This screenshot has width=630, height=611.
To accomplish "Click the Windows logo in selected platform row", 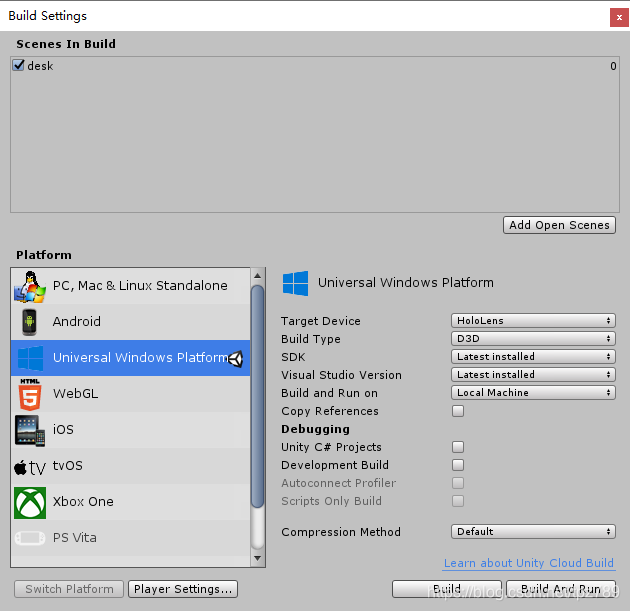I will [30, 358].
